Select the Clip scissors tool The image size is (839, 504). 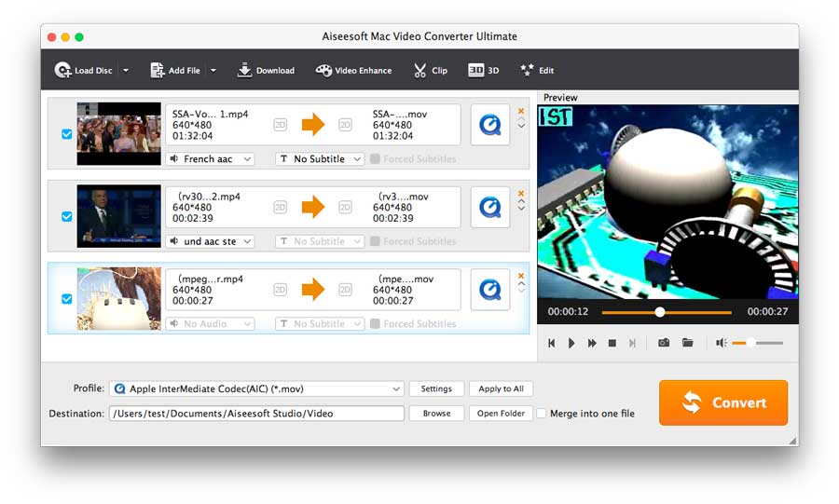pos(430,70)
